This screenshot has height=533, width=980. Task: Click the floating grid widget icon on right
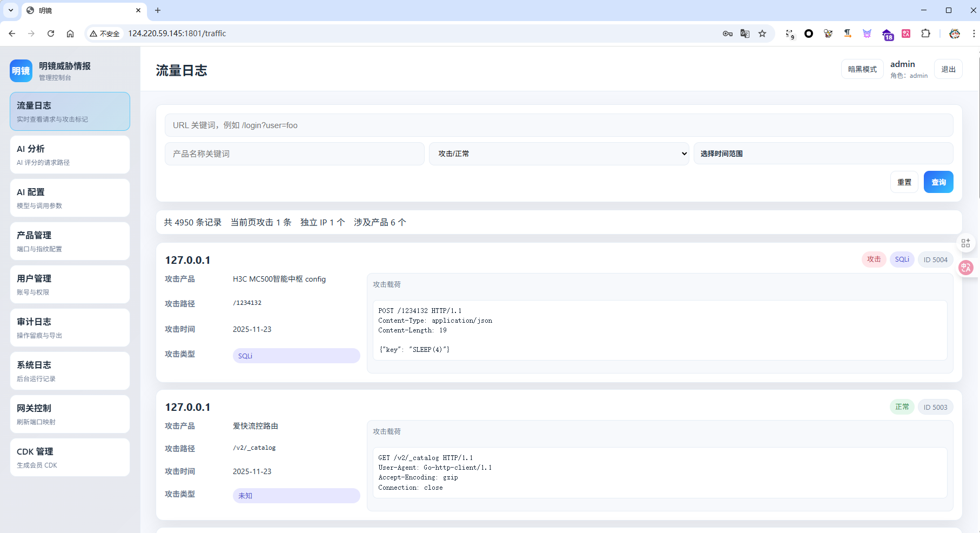966,243
